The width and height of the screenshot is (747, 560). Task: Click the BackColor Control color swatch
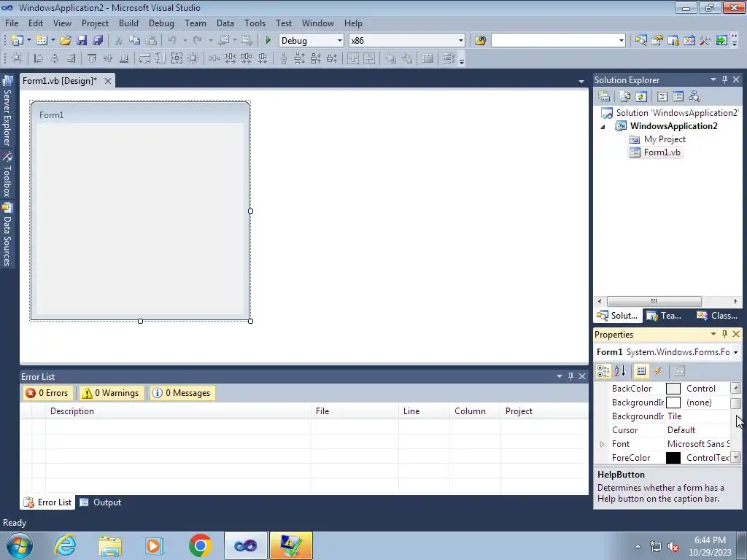click(673, 389)
